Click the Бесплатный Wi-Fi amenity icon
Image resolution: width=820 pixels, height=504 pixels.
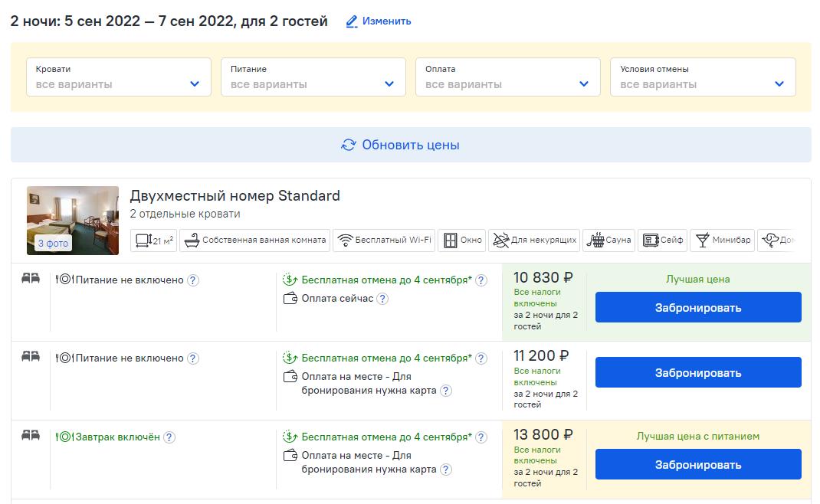346,240
